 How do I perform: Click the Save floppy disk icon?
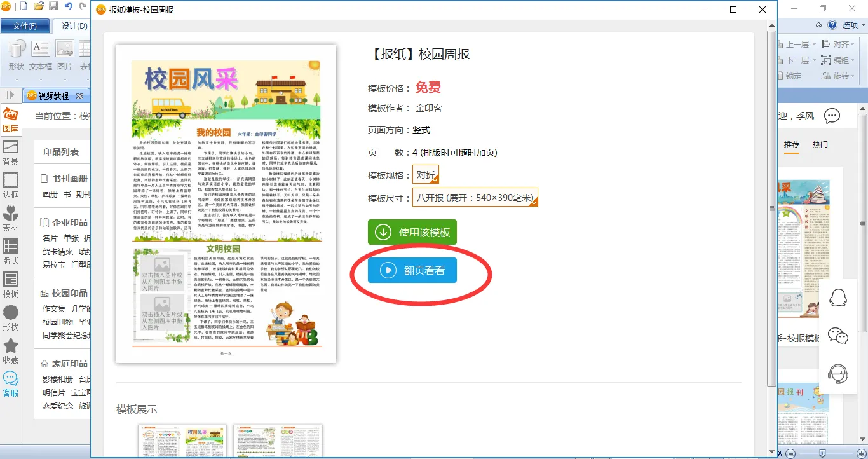(x=53, y=7)
